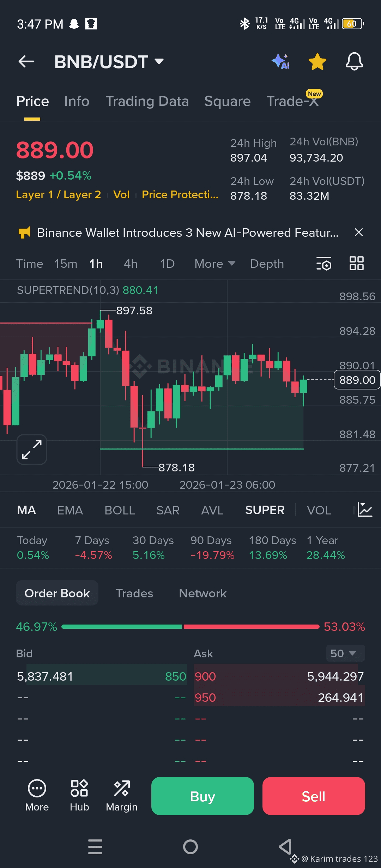The height and width of the screenshot is (868, 381).
Task: Open the Hub icon
Action: pyautogui.click(x=79, y=795)
